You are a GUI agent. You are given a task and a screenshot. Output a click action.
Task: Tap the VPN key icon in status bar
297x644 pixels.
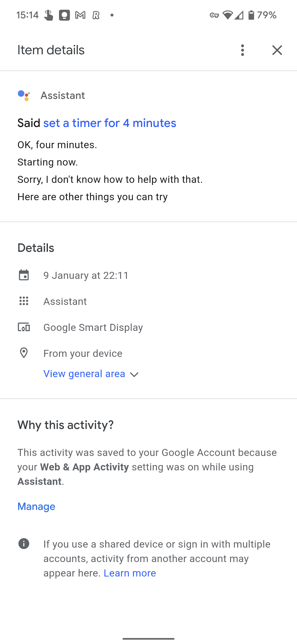tap(214, 15)
